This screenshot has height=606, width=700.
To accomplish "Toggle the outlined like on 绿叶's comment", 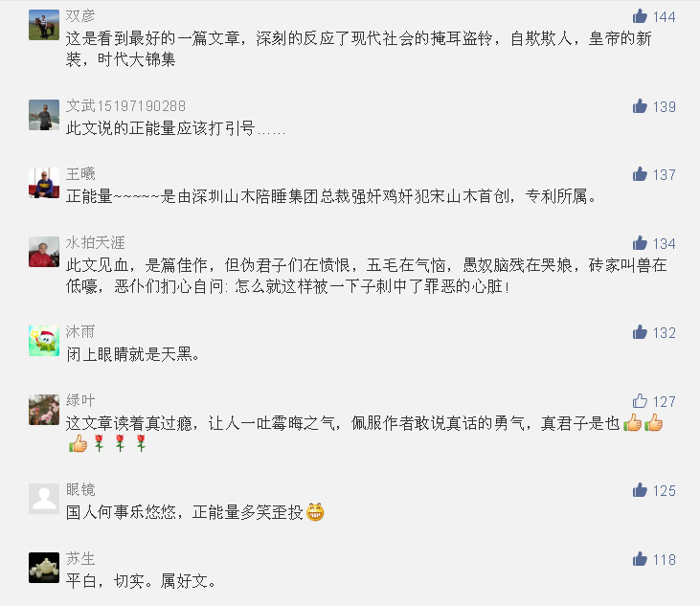I will click(x=640, y=401).
